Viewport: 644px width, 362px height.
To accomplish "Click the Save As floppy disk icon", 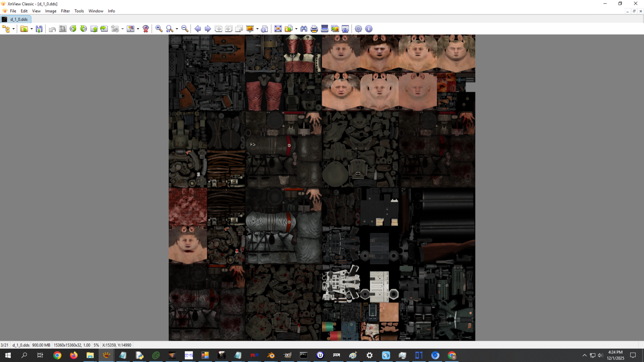I will [x=39, y=29].
